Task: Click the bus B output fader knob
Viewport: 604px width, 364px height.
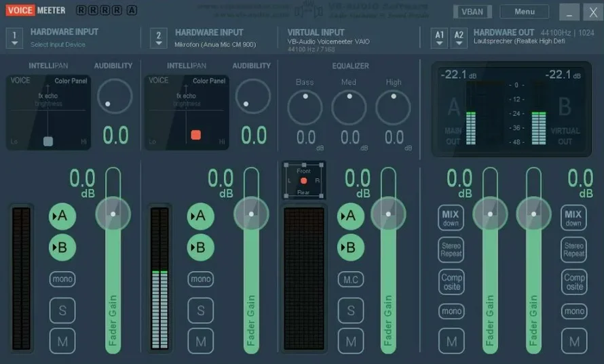Action: [533, 214]
